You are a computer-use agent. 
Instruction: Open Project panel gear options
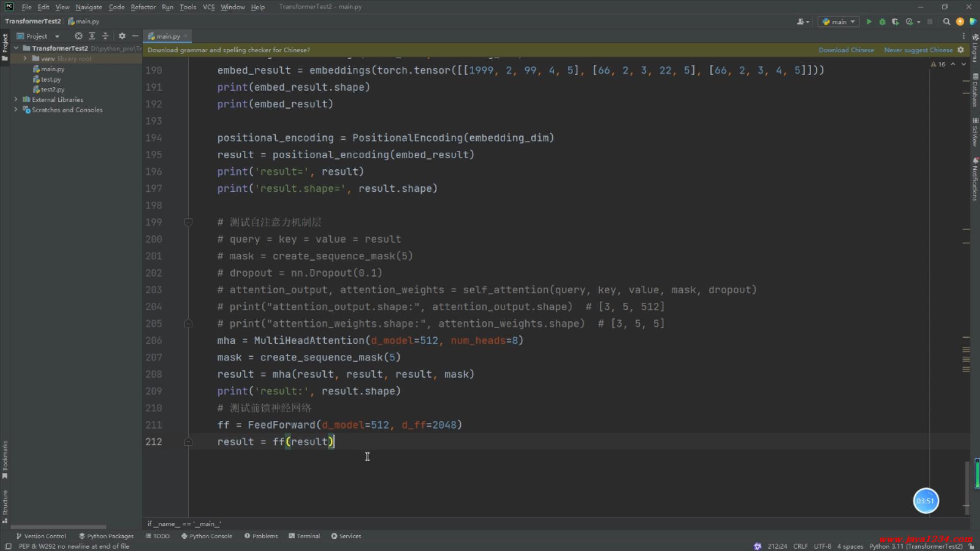pyautogui.click(x=122, y=36)
